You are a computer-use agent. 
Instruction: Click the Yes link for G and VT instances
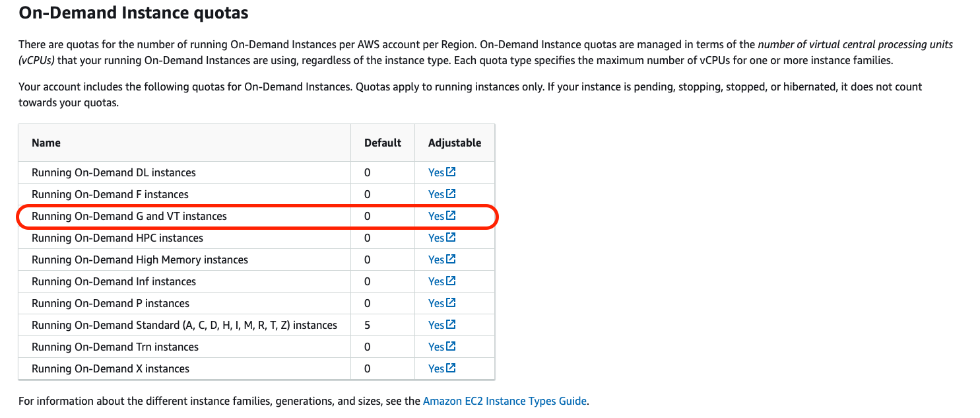pos(436,216)
